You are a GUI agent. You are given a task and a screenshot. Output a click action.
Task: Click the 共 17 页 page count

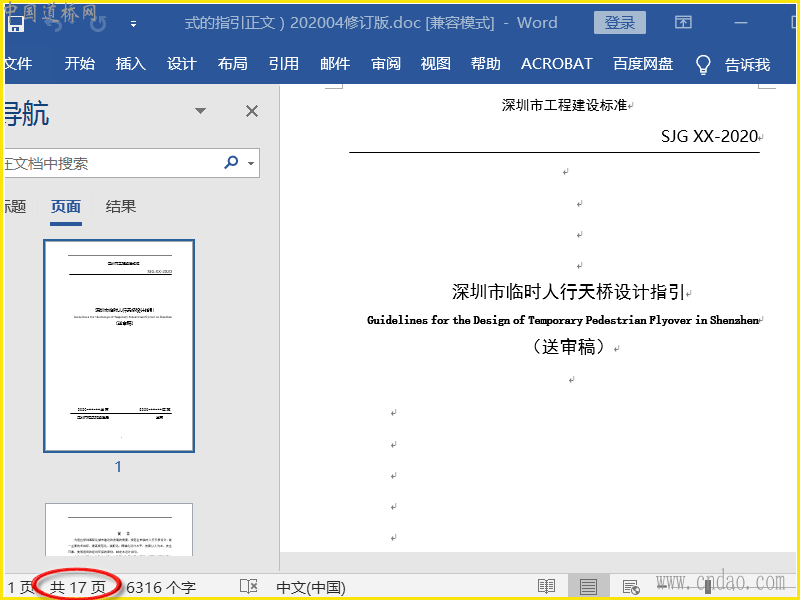[x=78, y=587]
